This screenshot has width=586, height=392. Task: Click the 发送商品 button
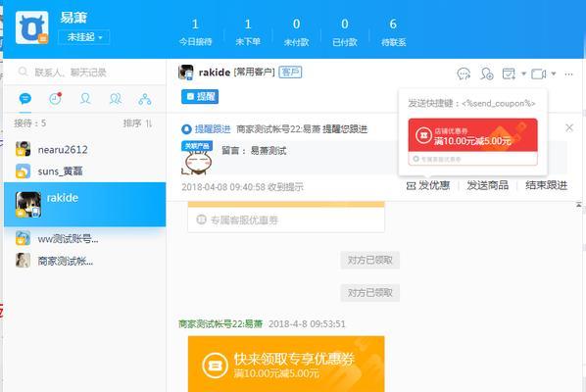[x=488, y=185]
